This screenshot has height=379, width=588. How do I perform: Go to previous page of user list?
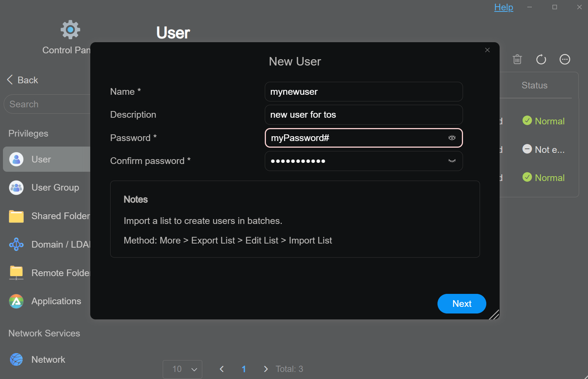point(222,369)
